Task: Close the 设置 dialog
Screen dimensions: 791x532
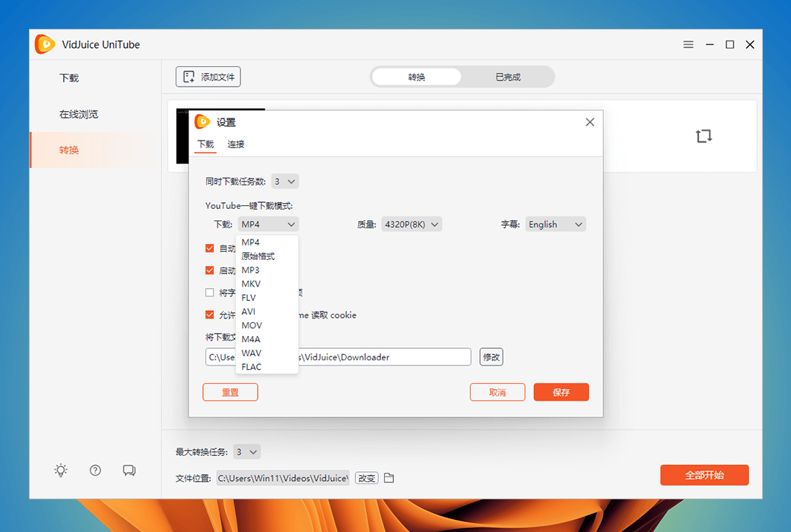Action: (589, 122)
